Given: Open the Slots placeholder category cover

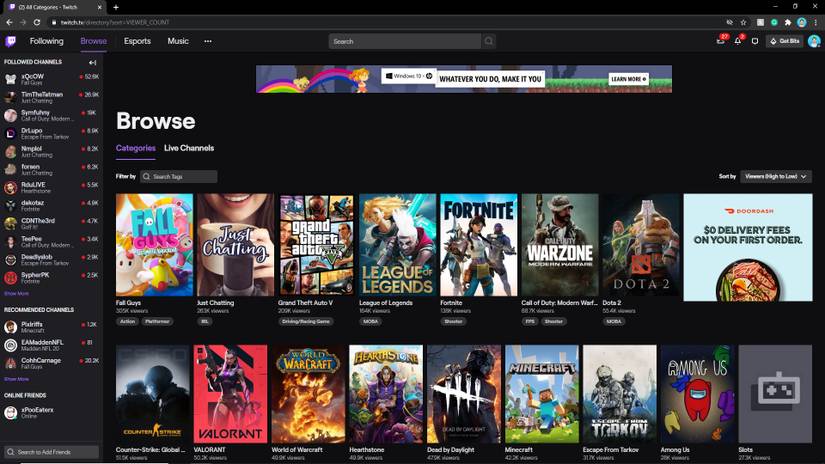Looking at the screenshot, I should pos(776,394).
